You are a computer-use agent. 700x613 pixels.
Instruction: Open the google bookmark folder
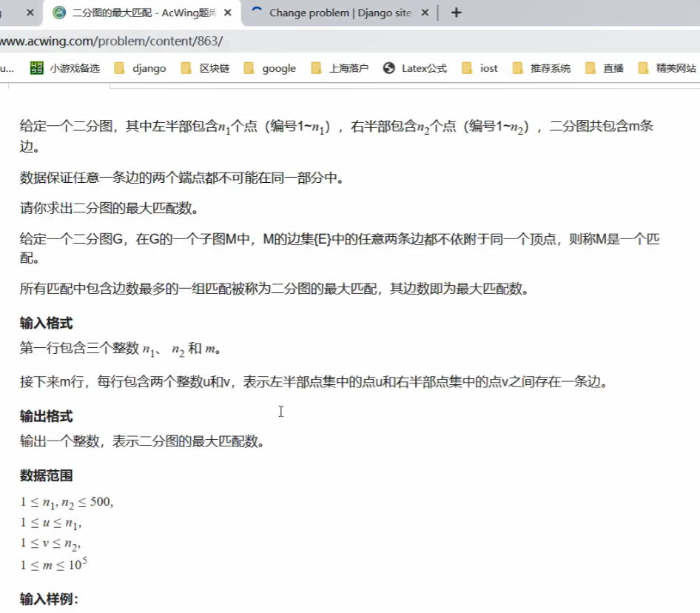point(269,68)
